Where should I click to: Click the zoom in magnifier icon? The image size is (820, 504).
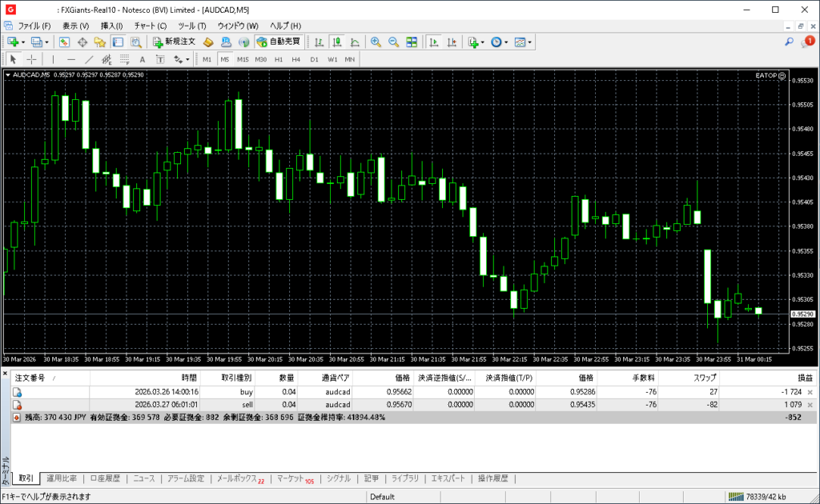point(376,42)
